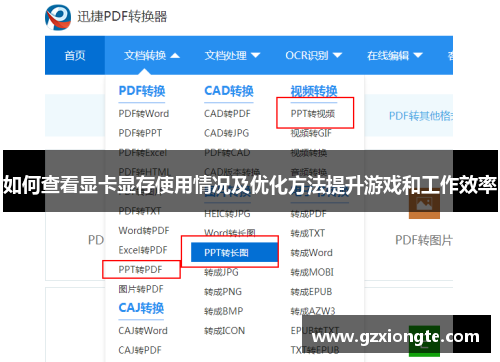The image size is (500, 362).
Task: Select 转成PDF item
Action: click(x=308, y=214)
